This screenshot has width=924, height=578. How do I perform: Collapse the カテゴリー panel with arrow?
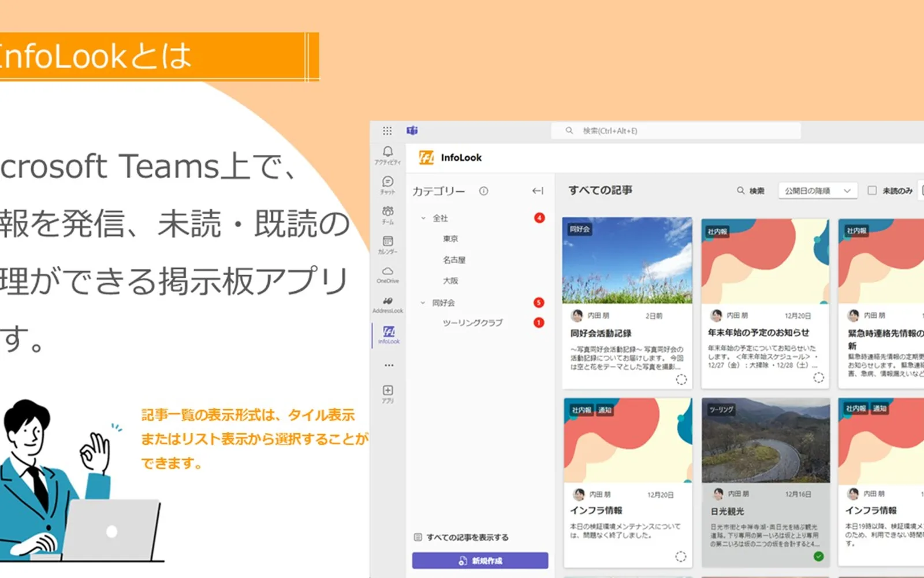[x=538, y=191]
